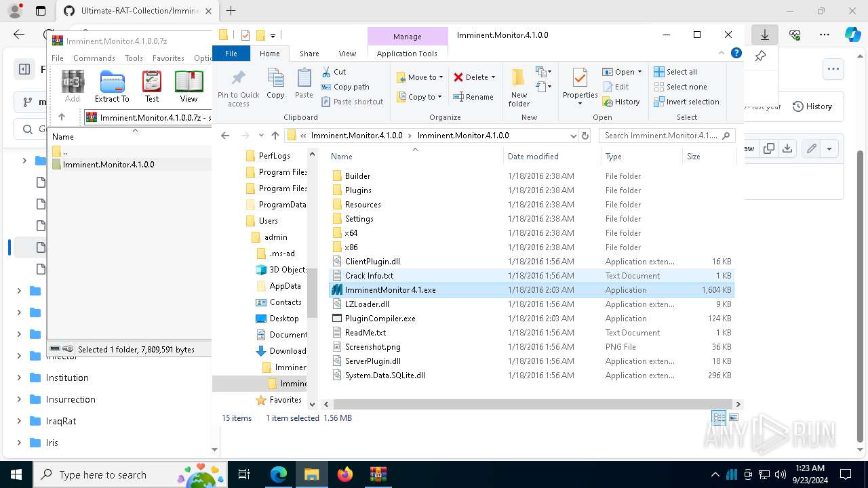
Task: Click the Pin to Quick access icon
Action: 238,87
